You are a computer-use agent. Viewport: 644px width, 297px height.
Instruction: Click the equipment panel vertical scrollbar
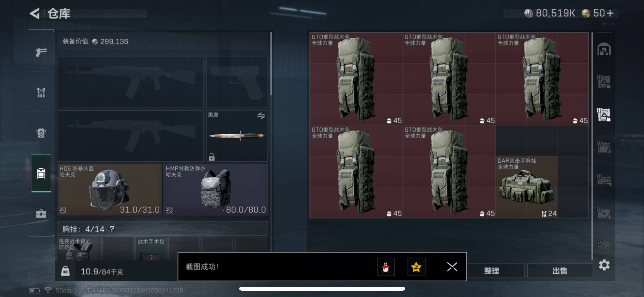tap(271, 63)
